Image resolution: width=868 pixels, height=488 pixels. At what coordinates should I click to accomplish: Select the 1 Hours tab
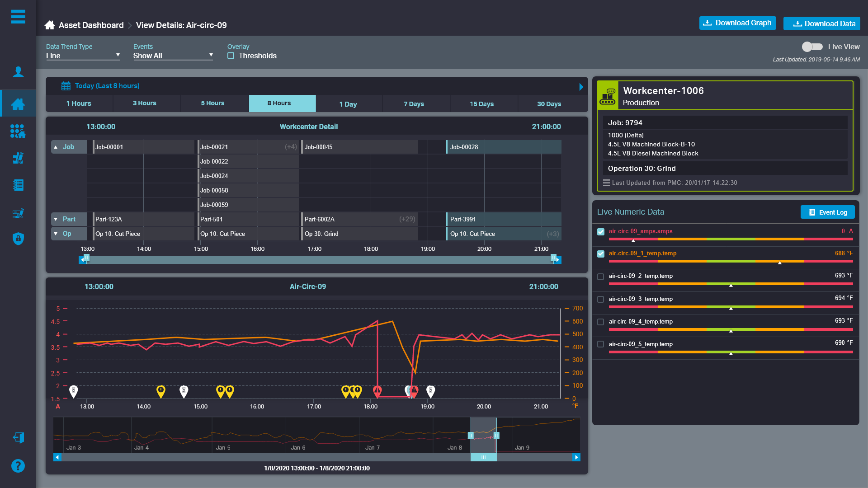click(79, 103)
